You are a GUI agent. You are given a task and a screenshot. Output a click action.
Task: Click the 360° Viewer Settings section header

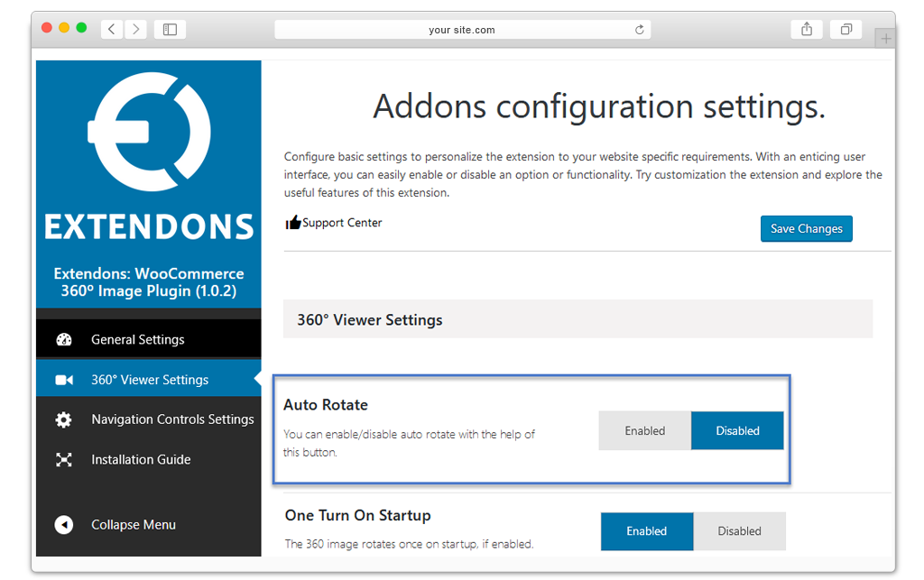[x=577, y=319]
